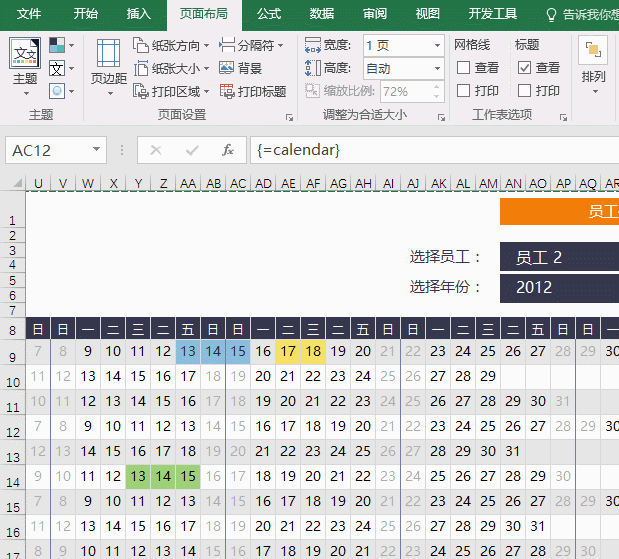Click the 缩放比例 72% spinner up arrow
This screenshot has width=619, height=559.
tap(436, 87)
